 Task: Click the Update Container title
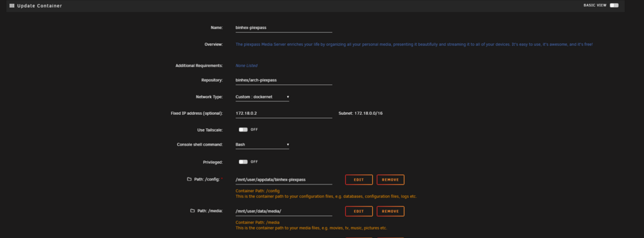pos(39,6)
